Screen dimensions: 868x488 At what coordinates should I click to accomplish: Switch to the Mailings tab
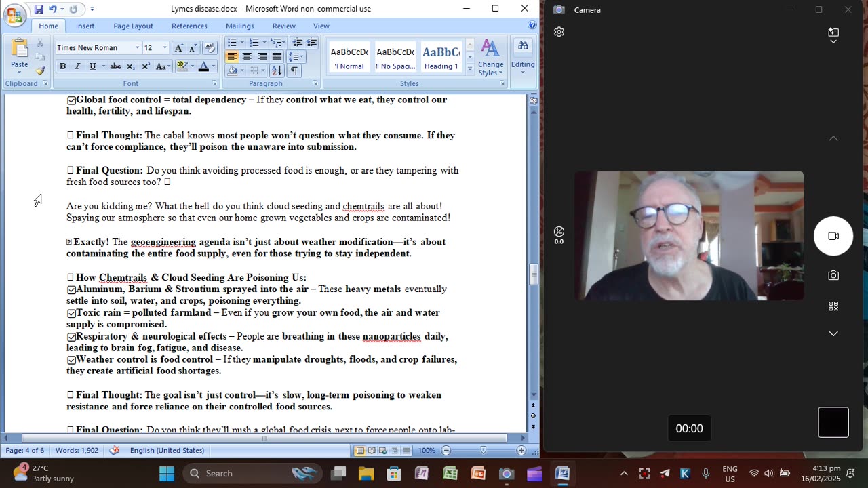(239, 26)
